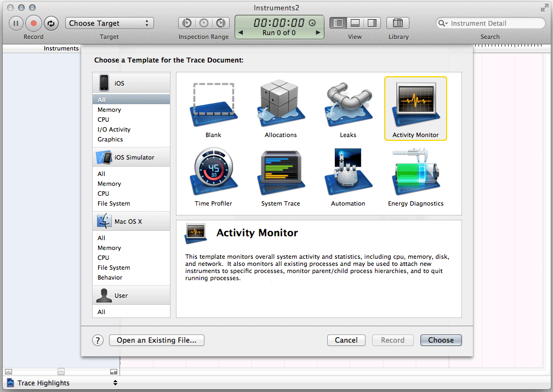Click the Cancel button

pos(346,340)
